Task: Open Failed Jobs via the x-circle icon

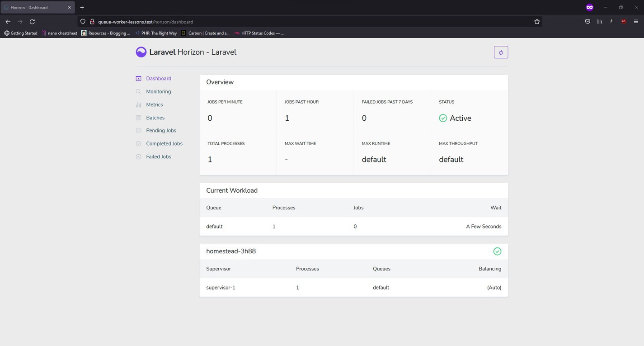Action: (138, 156)
